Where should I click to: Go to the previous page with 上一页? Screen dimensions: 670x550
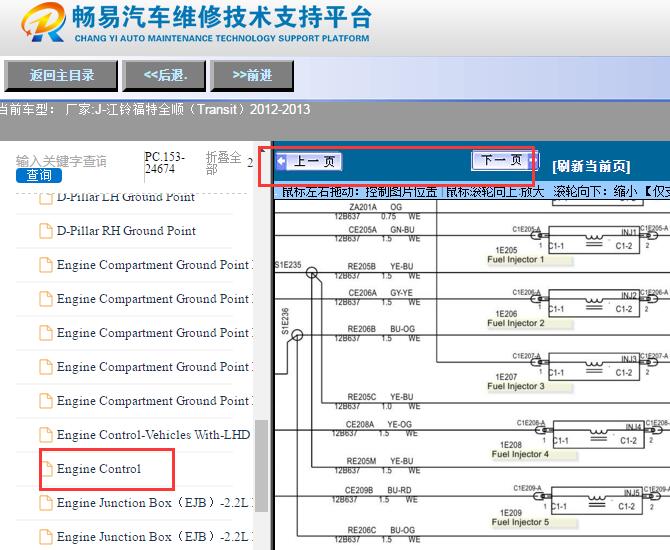(309, 162)
